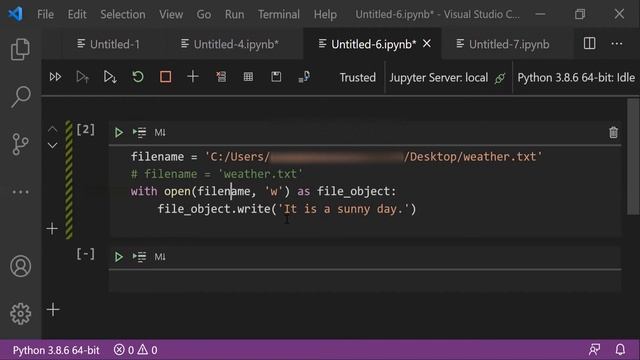
Task: Open the Source Control view
Action: [x=20, y=144]
